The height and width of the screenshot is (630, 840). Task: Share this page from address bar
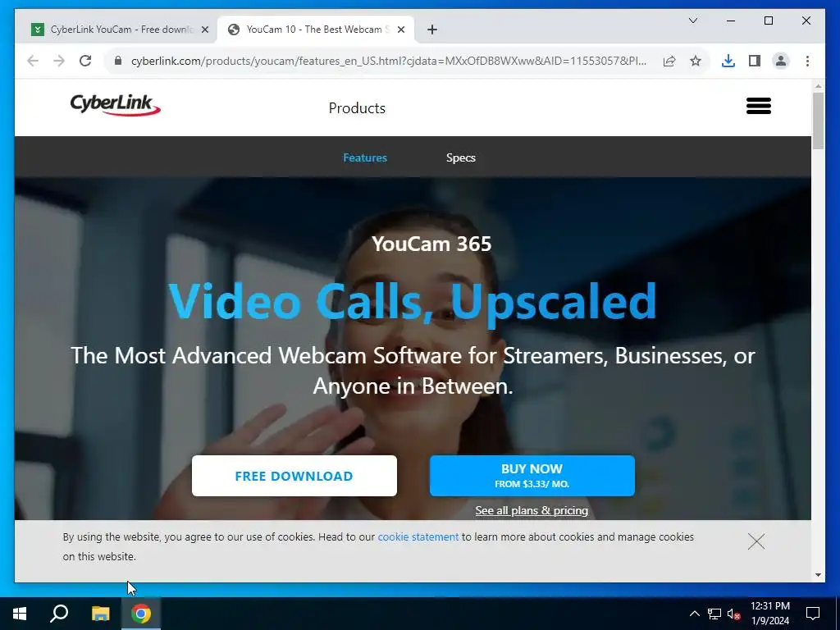coord(669,61)
